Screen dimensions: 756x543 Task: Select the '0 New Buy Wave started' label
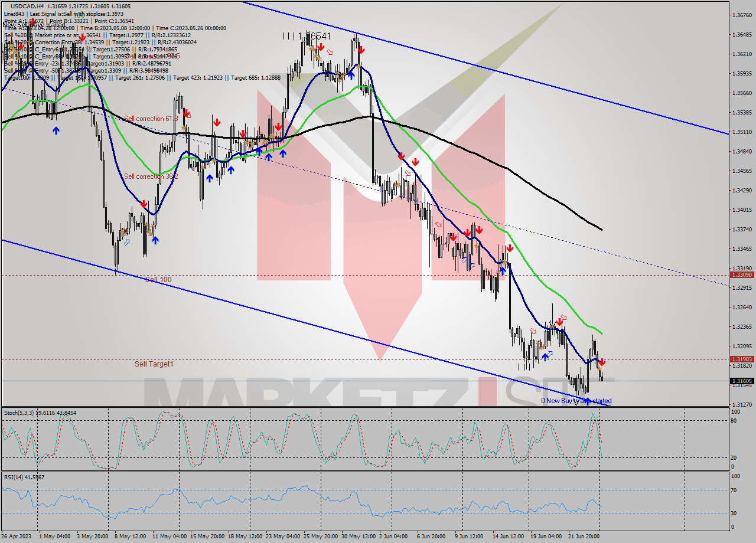576,401
